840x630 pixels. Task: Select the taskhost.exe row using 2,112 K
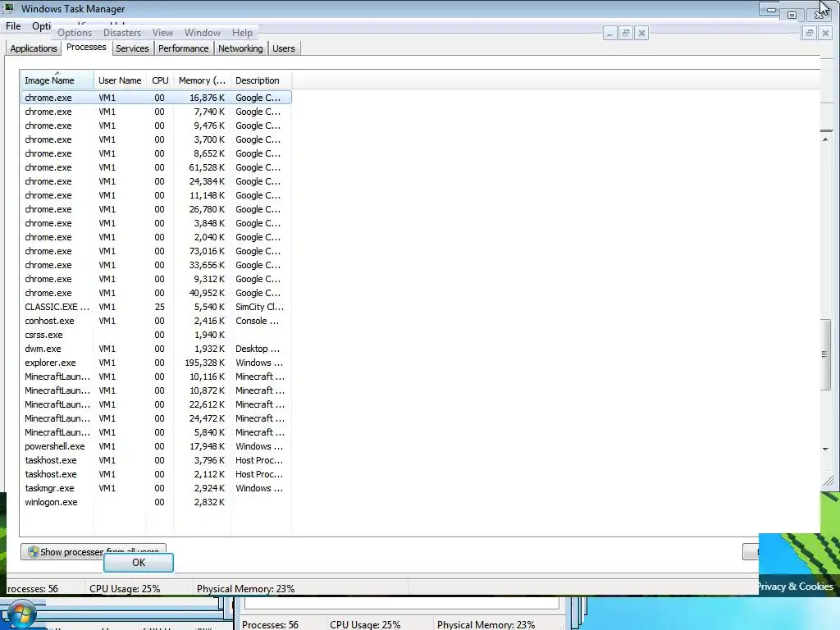click(156, 473)
